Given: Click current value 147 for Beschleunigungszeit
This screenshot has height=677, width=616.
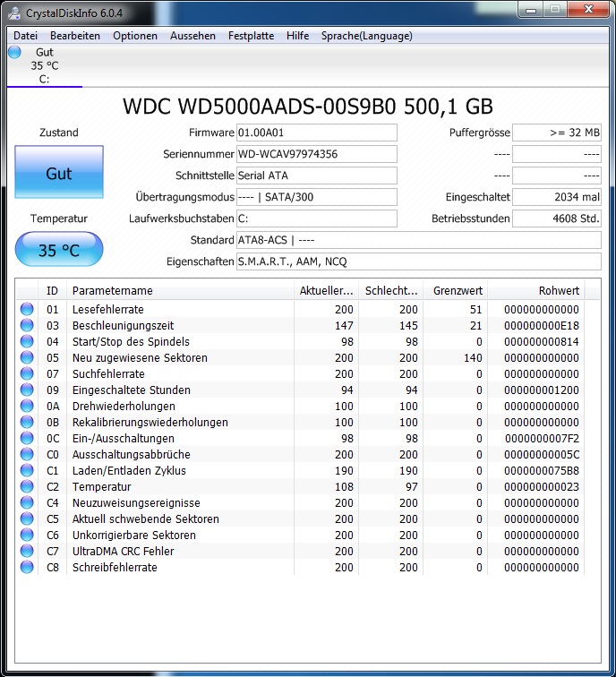Looking at the screenshot, I should 344,326.
